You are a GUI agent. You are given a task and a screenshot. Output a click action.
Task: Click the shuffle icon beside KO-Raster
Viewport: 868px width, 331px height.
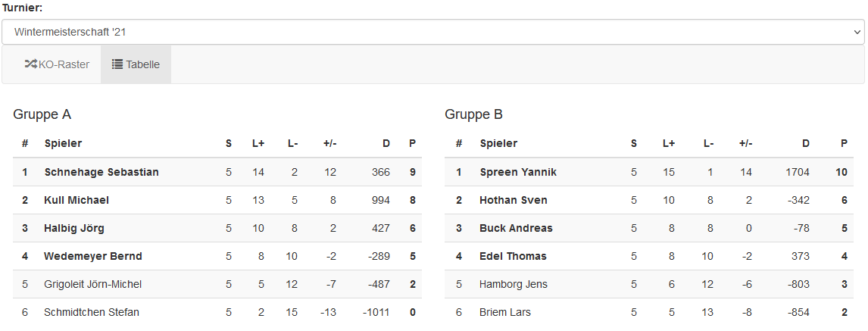tap(30, 64)
